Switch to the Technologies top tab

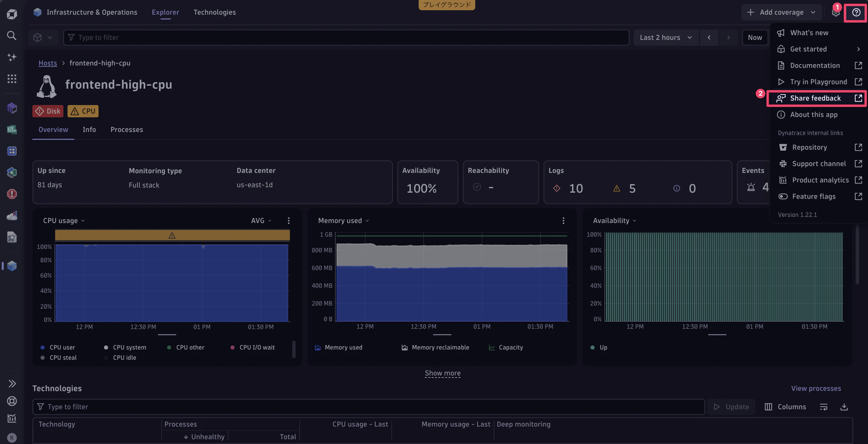215,13
